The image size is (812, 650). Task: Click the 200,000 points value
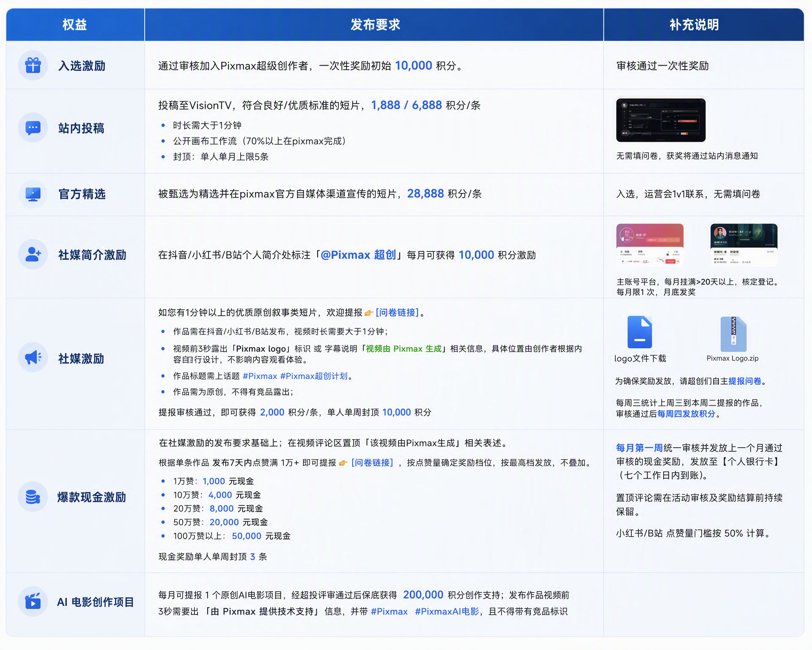[423, 595]
